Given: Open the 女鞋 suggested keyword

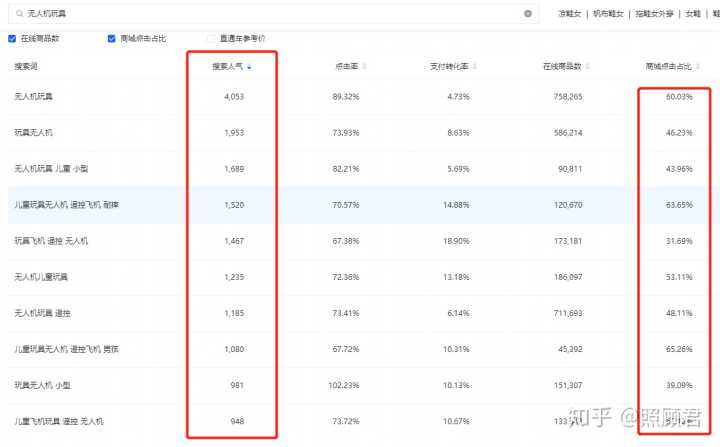Looking at the screenshot, I should click(693, 14).
